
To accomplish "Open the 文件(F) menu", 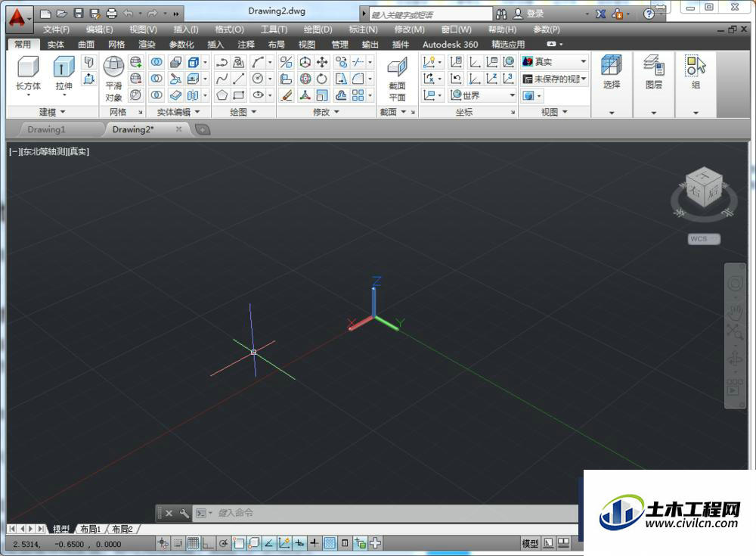I will (x=56, y=30).
